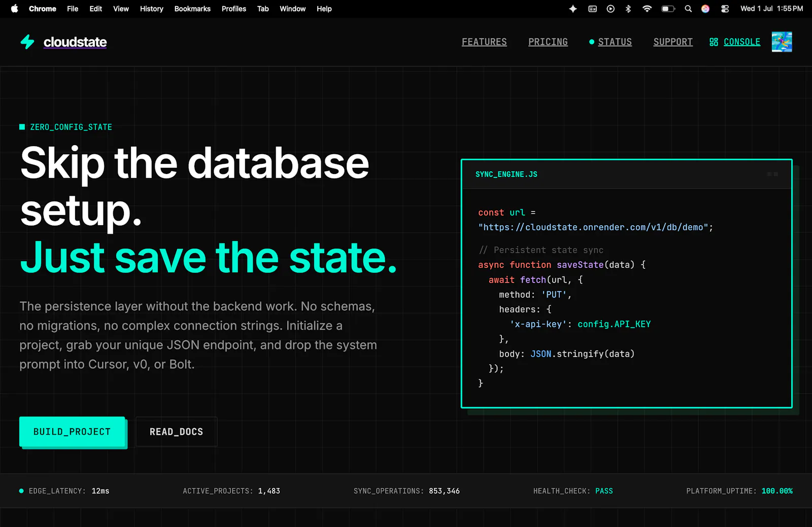The image size is (812, 527).
Task: Open the Edit menu
Action: (96, 9)
